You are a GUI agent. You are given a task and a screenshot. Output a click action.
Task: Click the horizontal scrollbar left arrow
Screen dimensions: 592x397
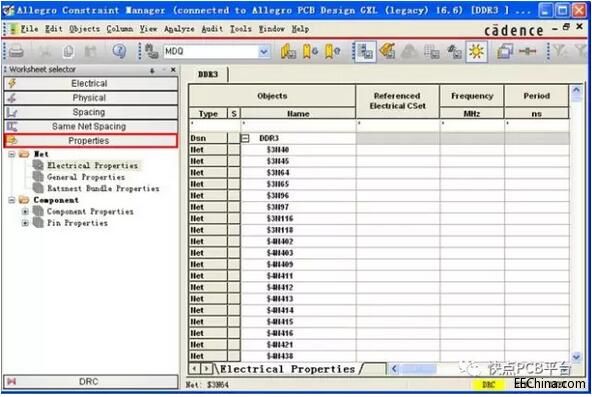coord(394,369)
